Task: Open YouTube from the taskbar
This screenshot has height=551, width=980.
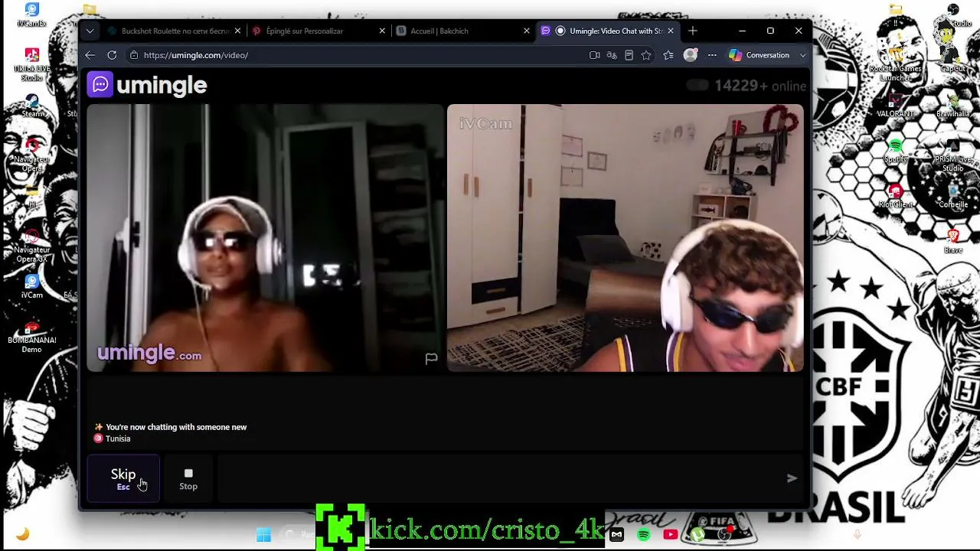Action: coord(670,535)
